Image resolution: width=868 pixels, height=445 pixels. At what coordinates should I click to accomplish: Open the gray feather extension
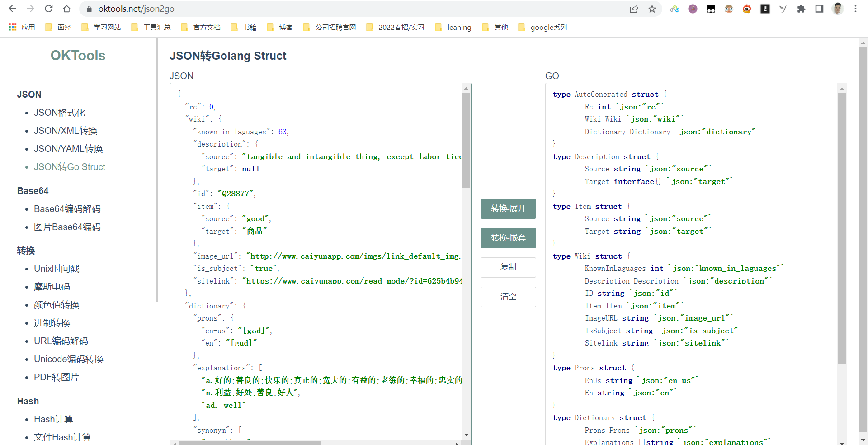(783, 9)
